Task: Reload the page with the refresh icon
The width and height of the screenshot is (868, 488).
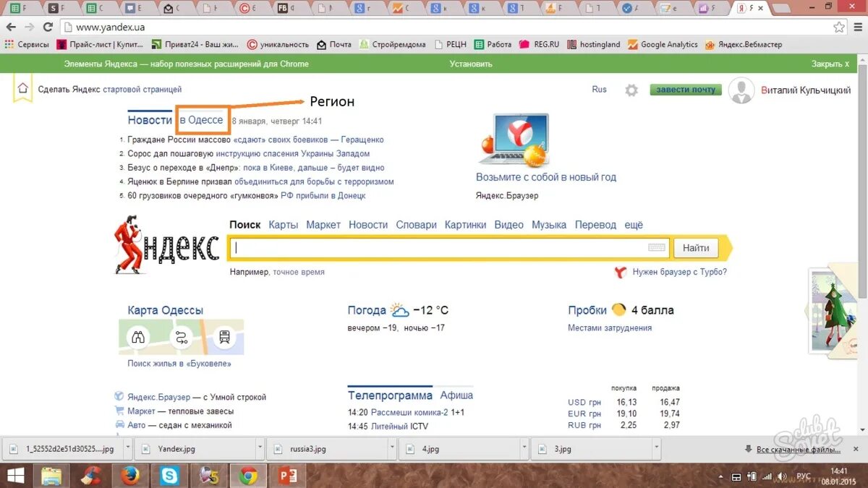Action: [48, 27]
